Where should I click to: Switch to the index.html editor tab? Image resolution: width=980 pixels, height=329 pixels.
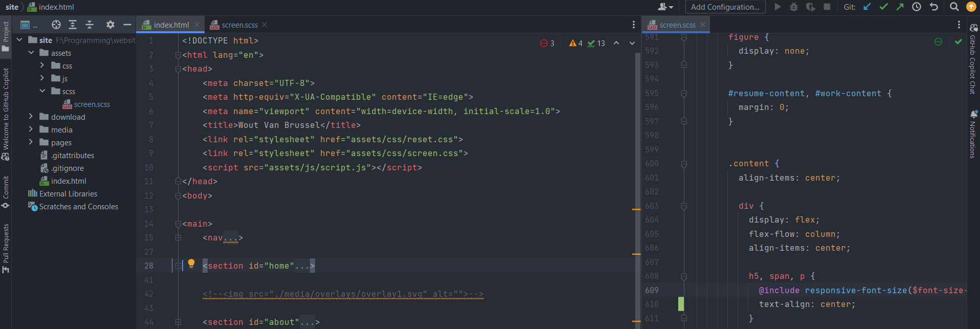pos(171,25)
